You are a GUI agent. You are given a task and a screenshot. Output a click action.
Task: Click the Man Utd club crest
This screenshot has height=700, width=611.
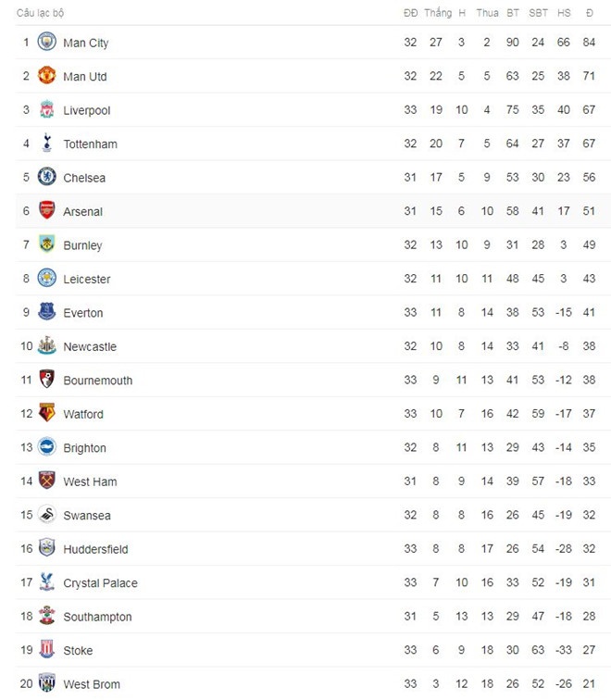[x=46, y=76]
